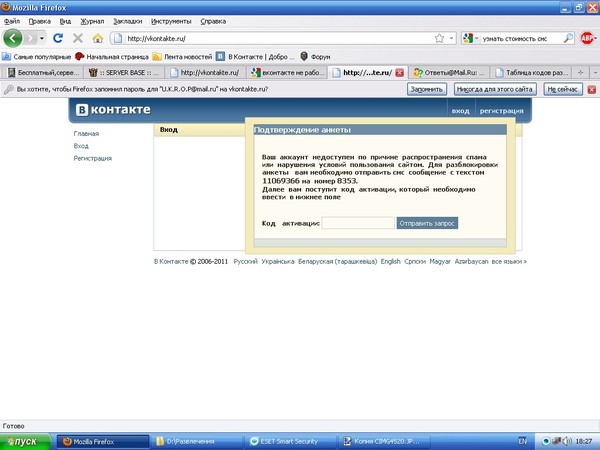Open the Правка menu
The width and height of the screenshot is (600, 450).
40,21
